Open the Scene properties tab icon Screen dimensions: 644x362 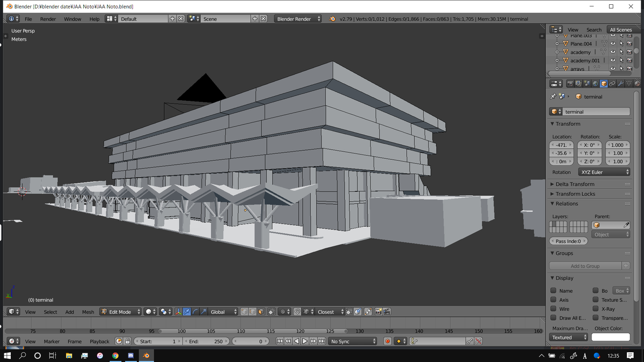[x=587, y=84]
